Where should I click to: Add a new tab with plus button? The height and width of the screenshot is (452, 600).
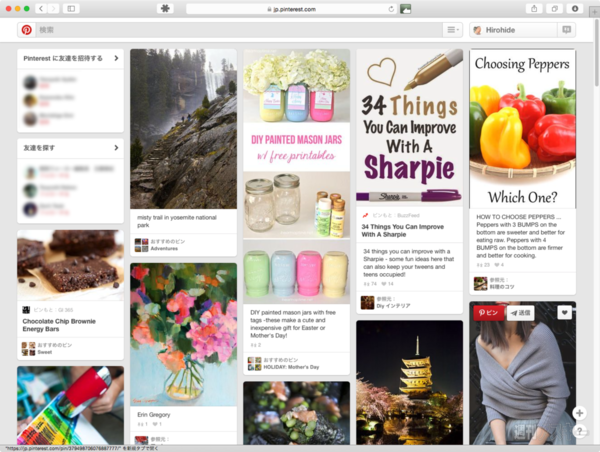[594, 12]
